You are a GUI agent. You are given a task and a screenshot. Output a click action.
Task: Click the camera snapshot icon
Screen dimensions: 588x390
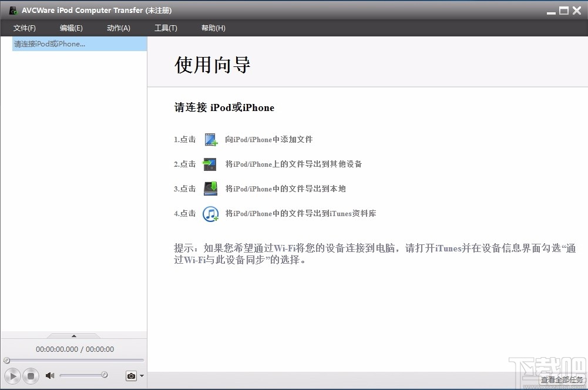tap(132, 375)
